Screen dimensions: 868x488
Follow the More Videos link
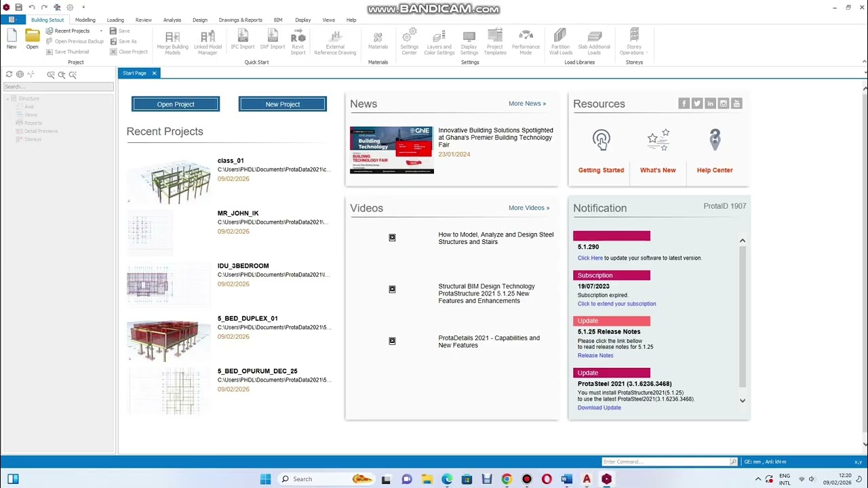529,208
